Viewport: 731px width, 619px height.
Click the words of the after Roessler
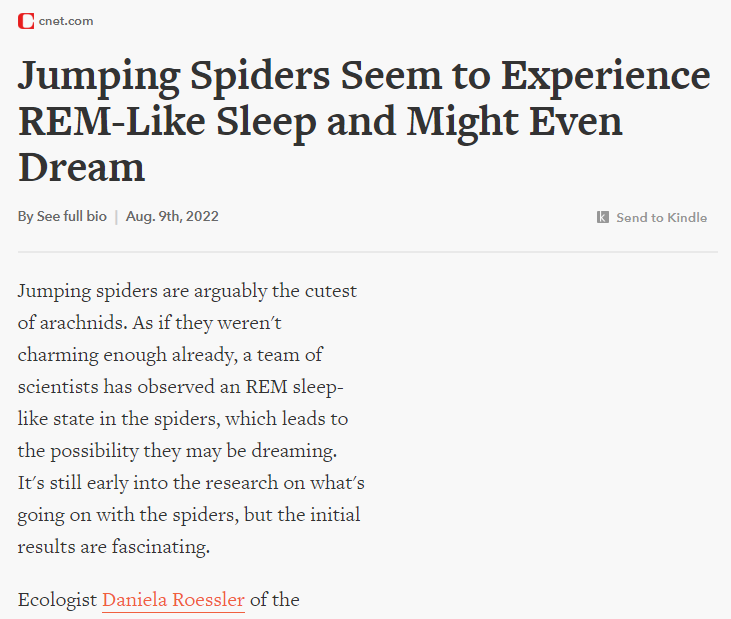pos(275,600)
